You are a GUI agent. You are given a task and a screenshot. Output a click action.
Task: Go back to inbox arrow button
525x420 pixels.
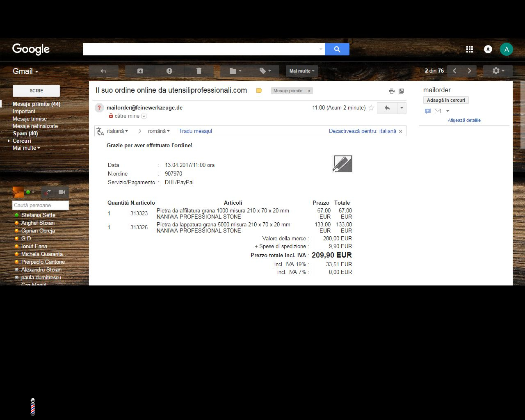(x=104, y=71)
